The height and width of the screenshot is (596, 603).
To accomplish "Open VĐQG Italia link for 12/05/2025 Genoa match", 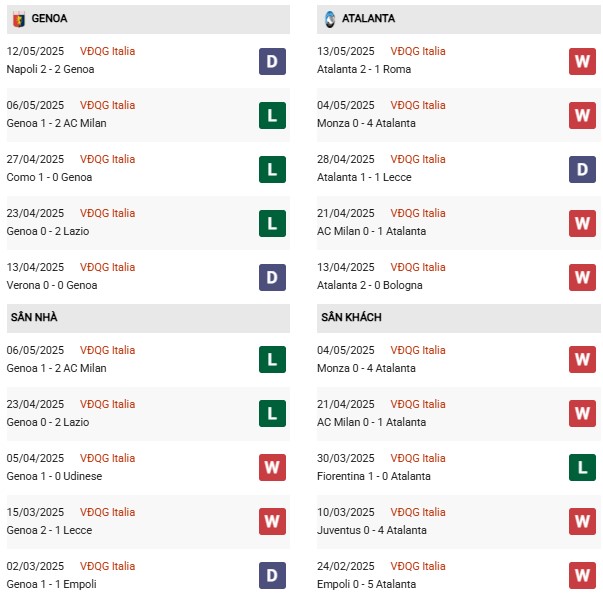I will 107,51.
